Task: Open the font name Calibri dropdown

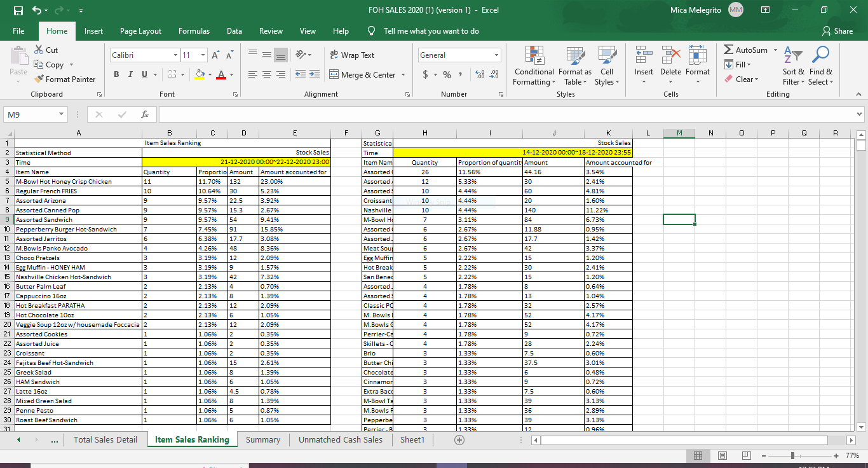Action: (x=175, y=55)
